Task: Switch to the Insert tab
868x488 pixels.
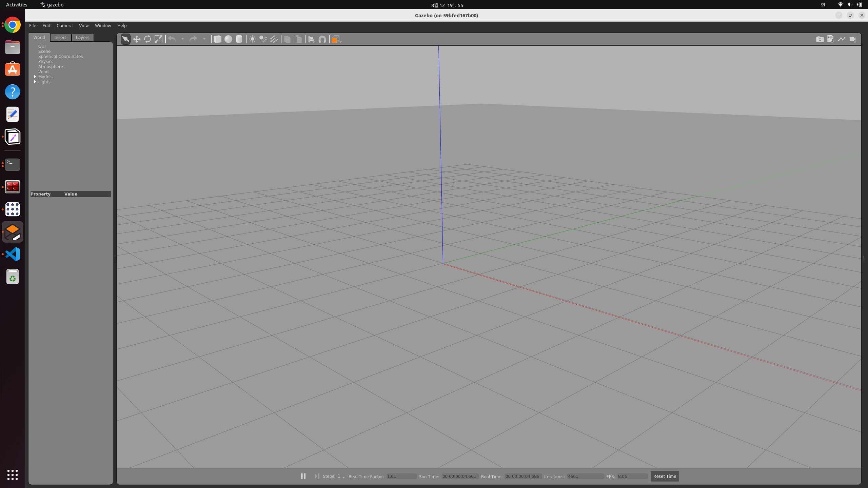Action: (60, 38)
